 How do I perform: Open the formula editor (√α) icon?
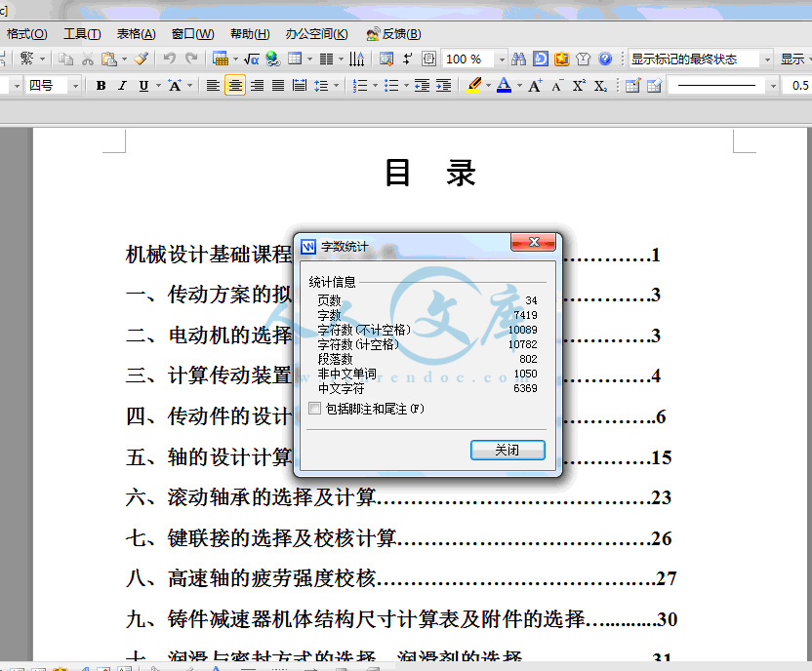(251, 59)
